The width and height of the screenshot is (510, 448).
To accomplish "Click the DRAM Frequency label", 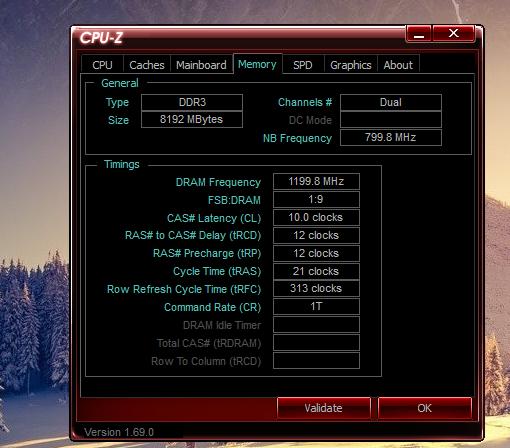I will click(x=218, y=182).
